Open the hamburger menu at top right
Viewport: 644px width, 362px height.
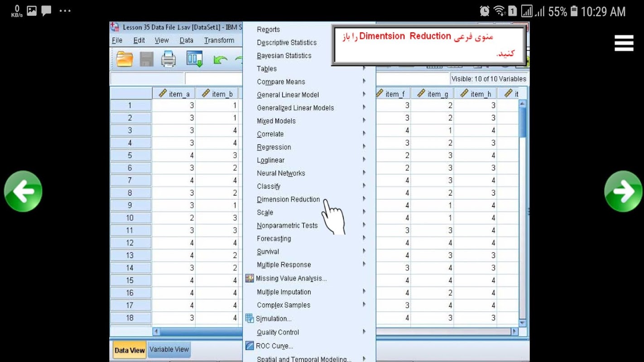point(624,43)
